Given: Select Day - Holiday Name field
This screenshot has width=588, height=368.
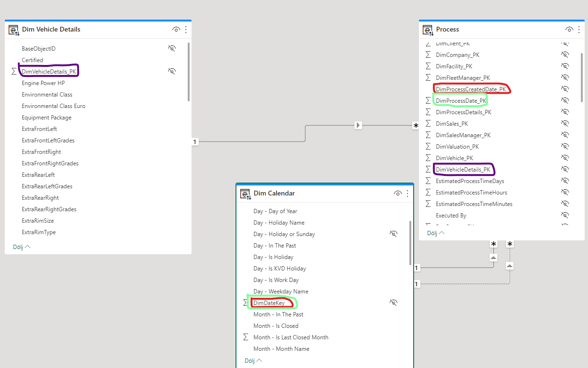Looking at the screenshot, I should (x=279, y=222).
